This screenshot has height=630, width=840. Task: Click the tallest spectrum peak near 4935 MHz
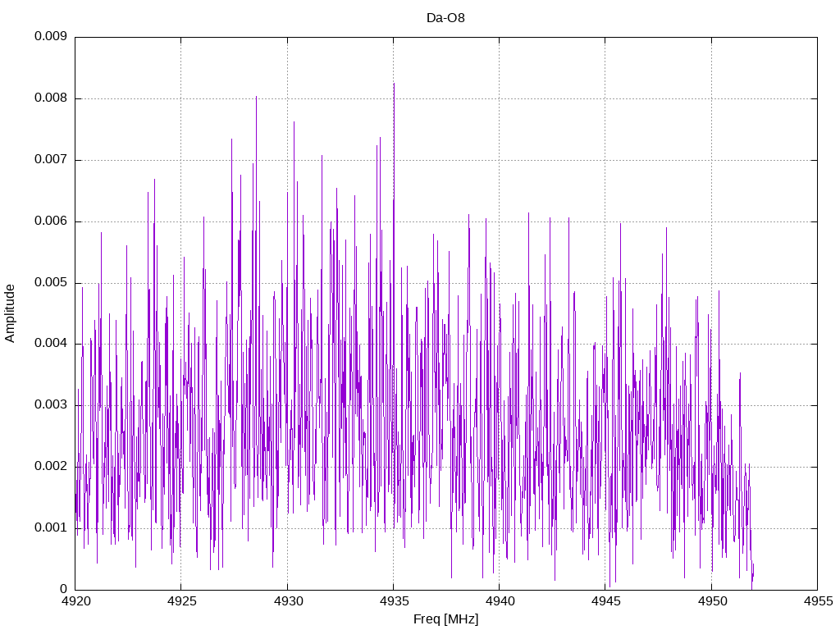pyautogui.click(x=395, y=84)
